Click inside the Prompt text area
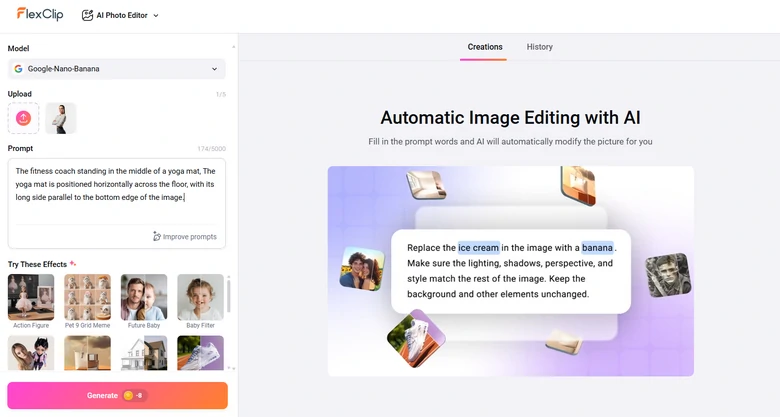This screenshot has width=780, height=417. pyautogui.click(x=116, y=192)
